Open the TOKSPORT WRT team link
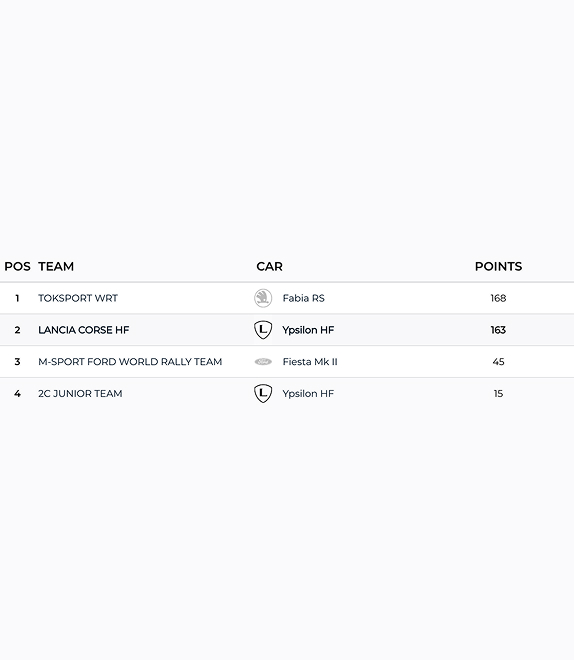This screenshot has width=574, height=660. point(78,298)
